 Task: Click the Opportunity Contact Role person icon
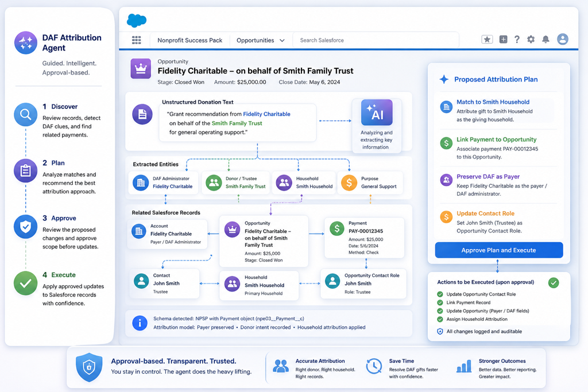(332, 281)
